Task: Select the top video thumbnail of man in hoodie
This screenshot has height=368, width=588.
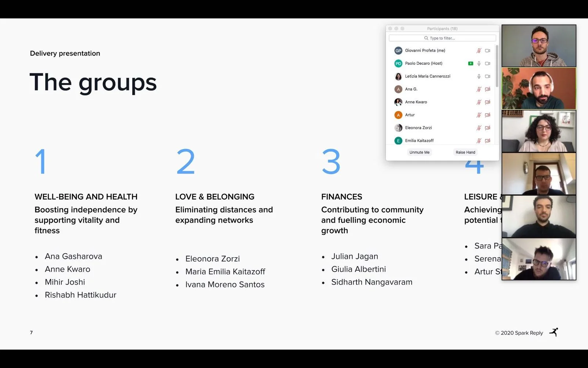Action: pos(539,46)
